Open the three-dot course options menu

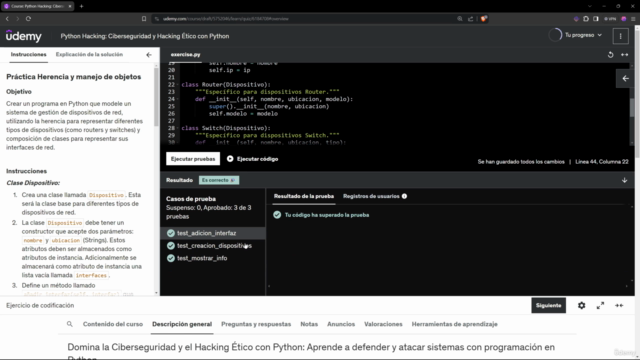tap(620, 36)
